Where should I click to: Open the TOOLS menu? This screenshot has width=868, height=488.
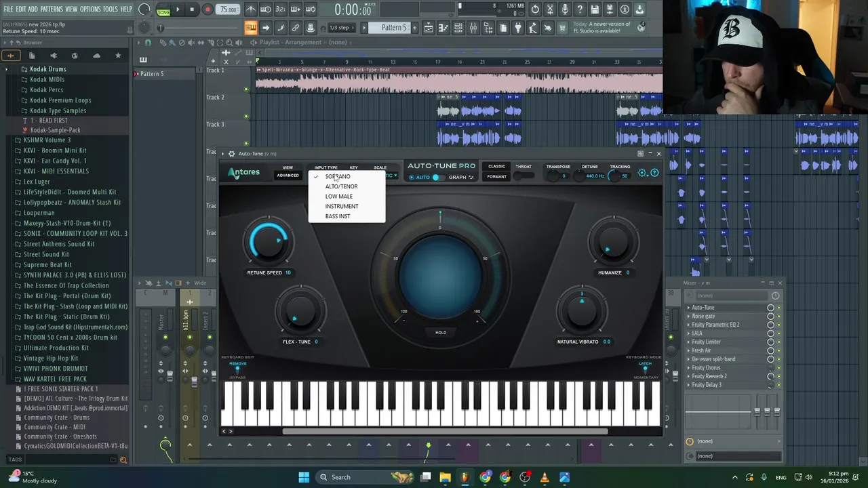click(110, 9)
